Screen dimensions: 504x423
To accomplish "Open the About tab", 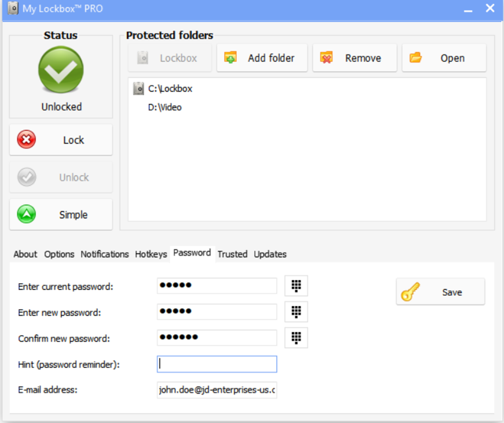I will [x=25, y=254].
